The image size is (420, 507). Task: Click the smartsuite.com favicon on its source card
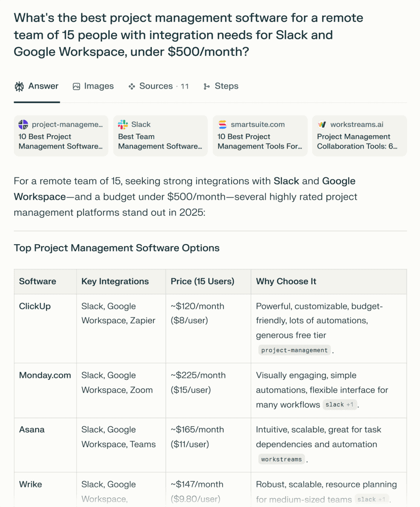(x=222, y=124)
